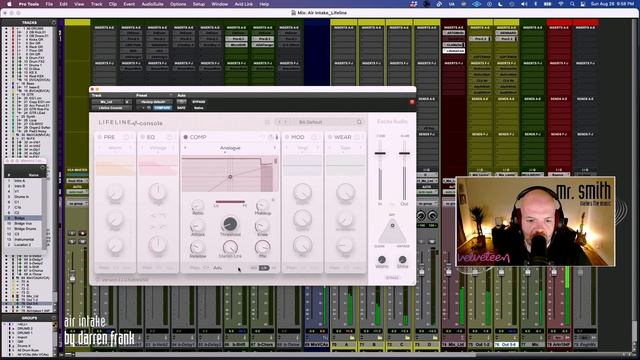Open the Setup menu

(x=199, y=4)
